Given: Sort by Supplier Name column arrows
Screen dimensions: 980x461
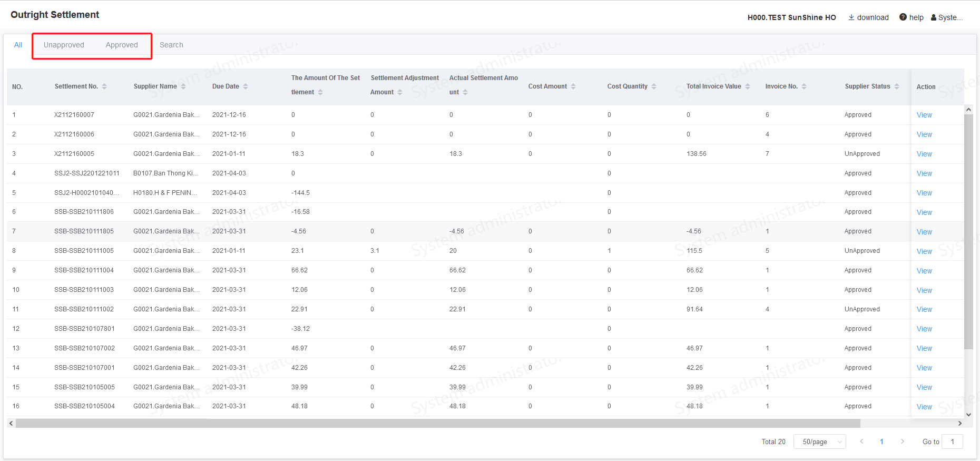Looking at the screenshot, I should point(183,86).
